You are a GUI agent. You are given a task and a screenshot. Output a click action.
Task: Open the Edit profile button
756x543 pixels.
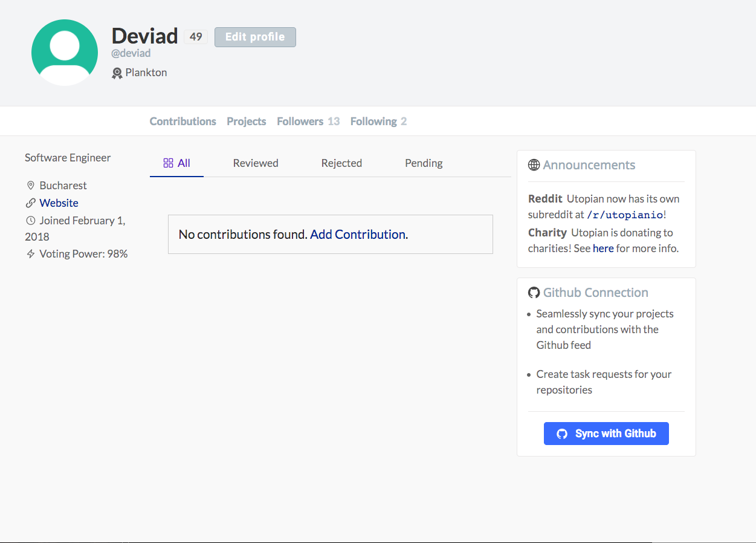[x=255, y=37]
